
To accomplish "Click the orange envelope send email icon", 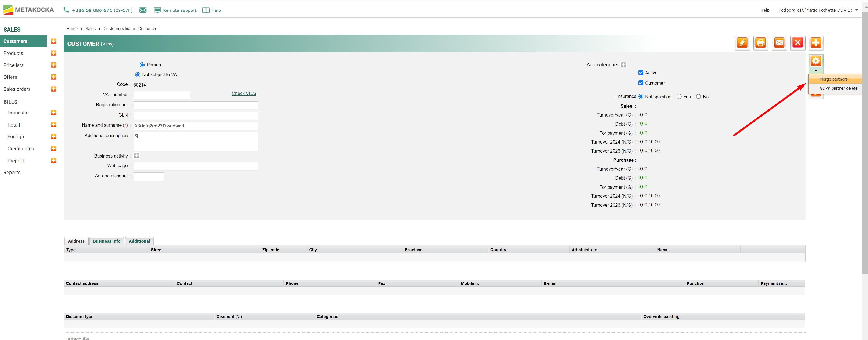I will [779, 43].
